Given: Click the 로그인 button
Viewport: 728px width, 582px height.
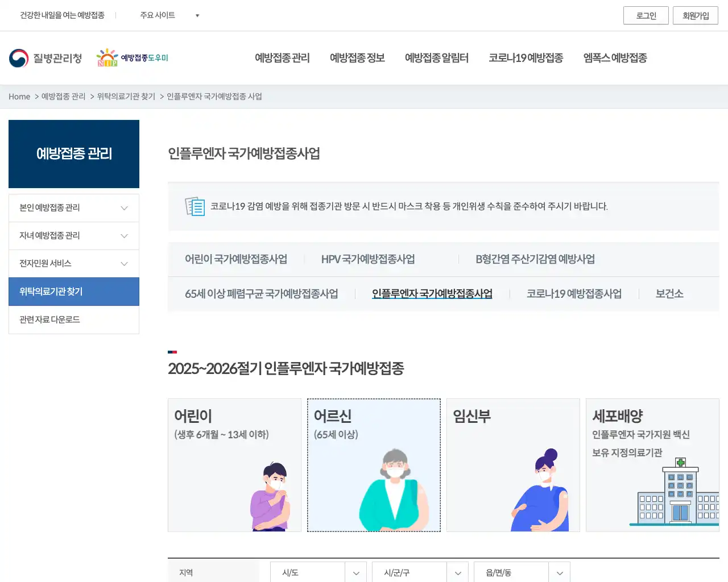Looking at the screenshot, I should click(x=646, y=15).
